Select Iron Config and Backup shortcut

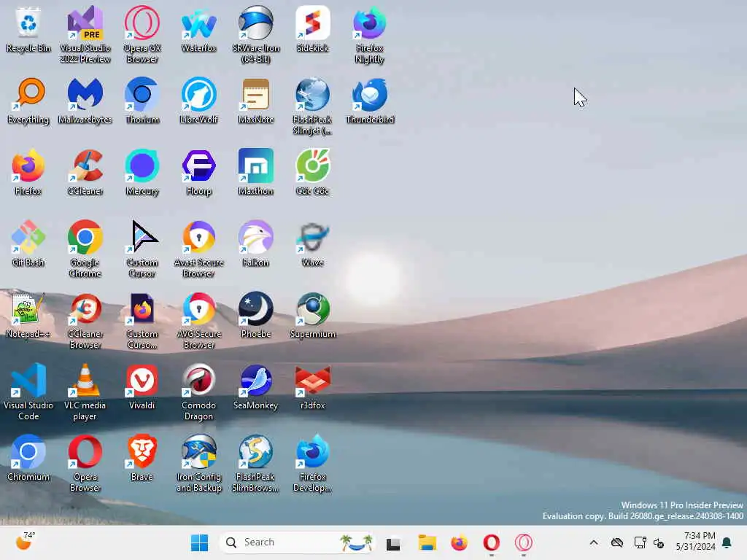click(x=198, y=463)
